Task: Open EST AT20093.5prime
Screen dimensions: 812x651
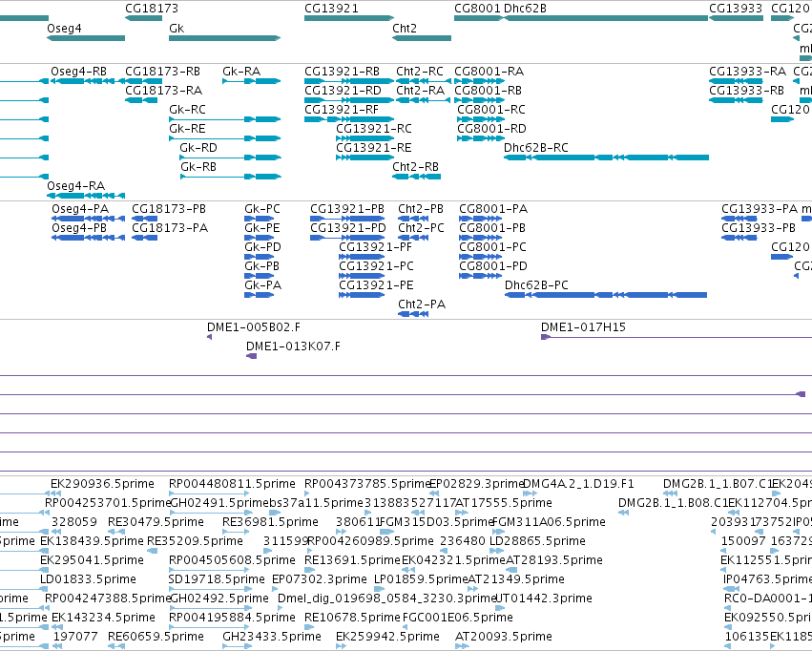Action: coord(504,636)
